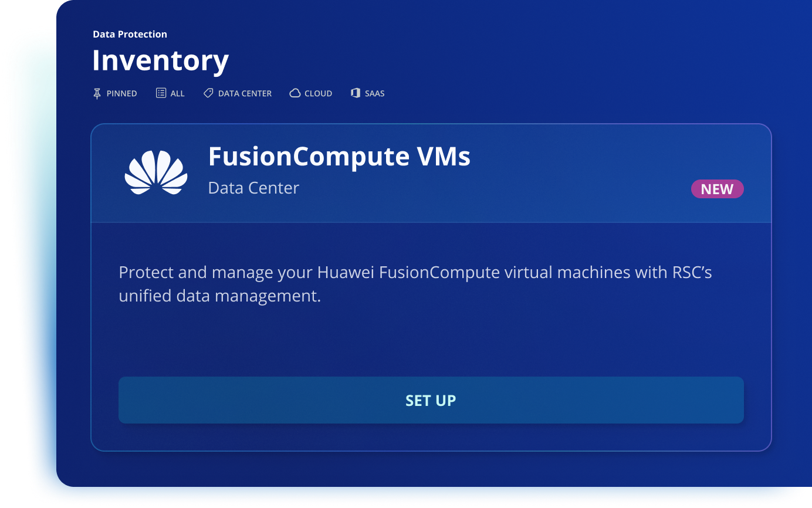Click the Data Protection breadcrumb label
The image size is (812, 508).
(130, 34)
